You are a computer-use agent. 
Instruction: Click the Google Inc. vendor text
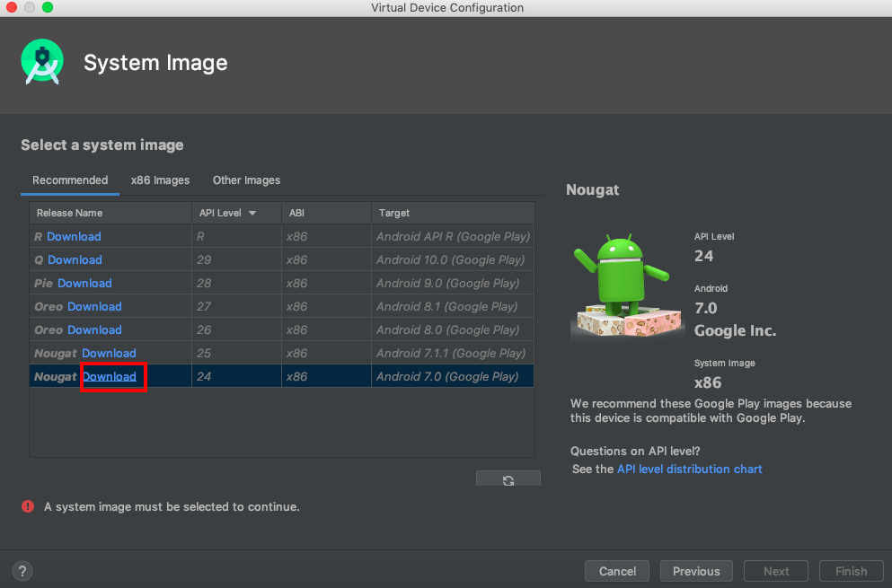click(x=735, y=330)
